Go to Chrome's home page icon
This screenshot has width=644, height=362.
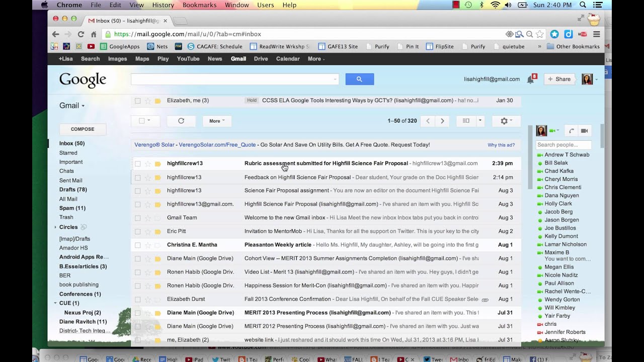tap(93, 34)
